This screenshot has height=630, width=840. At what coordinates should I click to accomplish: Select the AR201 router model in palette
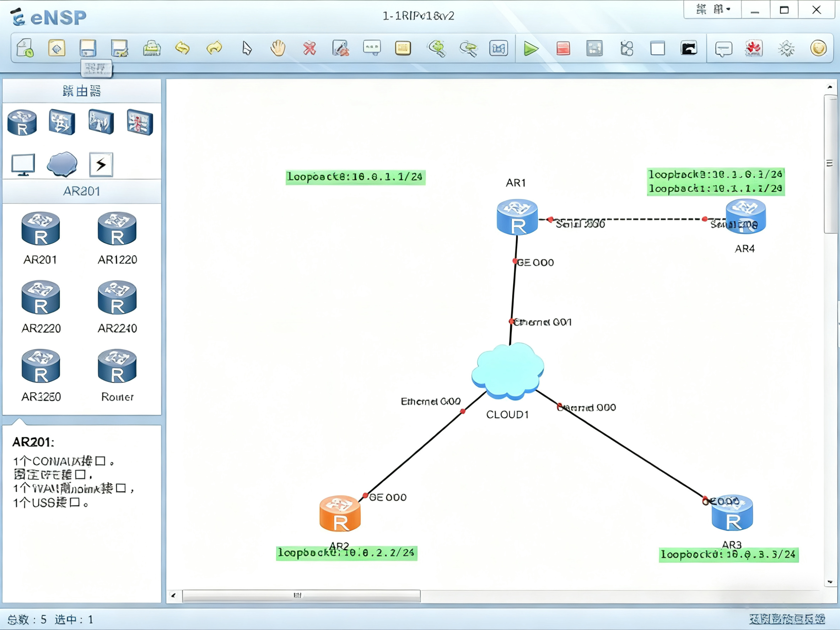pyautogui.click(x=40, y=228)
